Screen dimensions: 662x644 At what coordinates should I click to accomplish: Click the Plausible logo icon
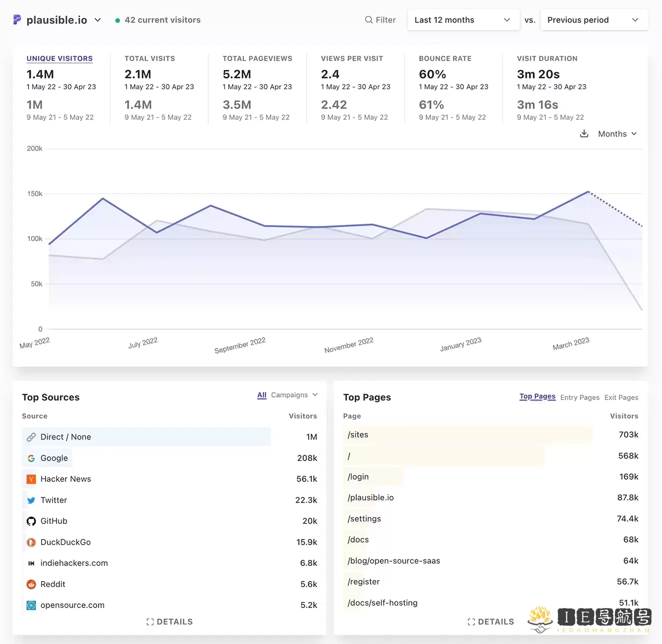pyautogui.click(x=17, y=19)
